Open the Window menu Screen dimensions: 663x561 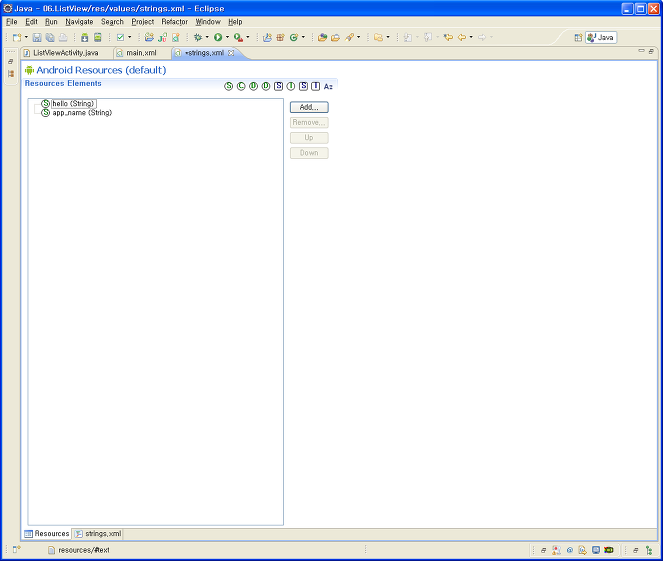tap(208, 22)
